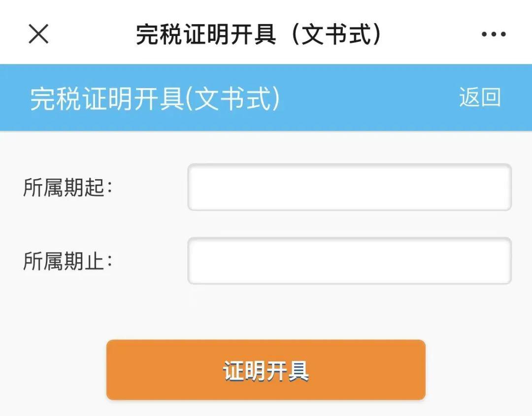
Task: Tap the blue header title 完税证明开具(文书式)
Action: coord(155,98)
